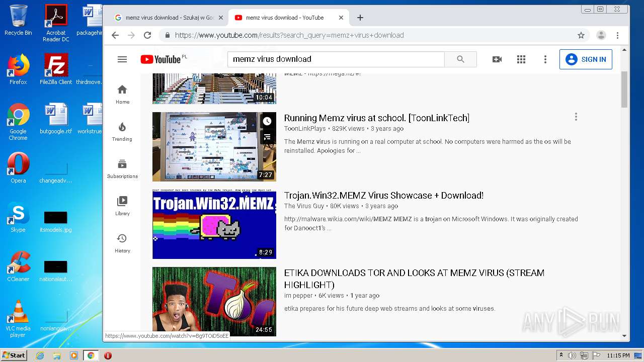The height and width of the screenshot is (362, 644).
Task: Select Skype desktop shortcut
Action: pyautogui.click(x=18, y=217)
